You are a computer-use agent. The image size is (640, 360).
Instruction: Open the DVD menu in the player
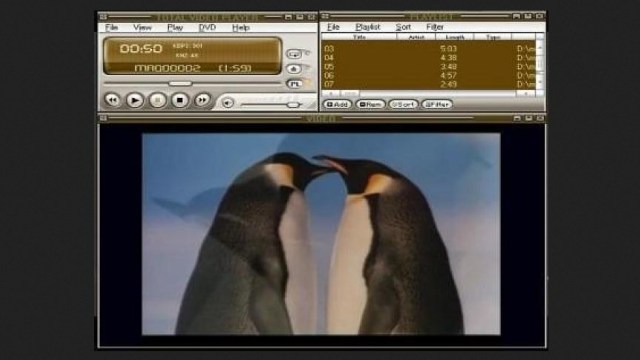pos(207,27)
